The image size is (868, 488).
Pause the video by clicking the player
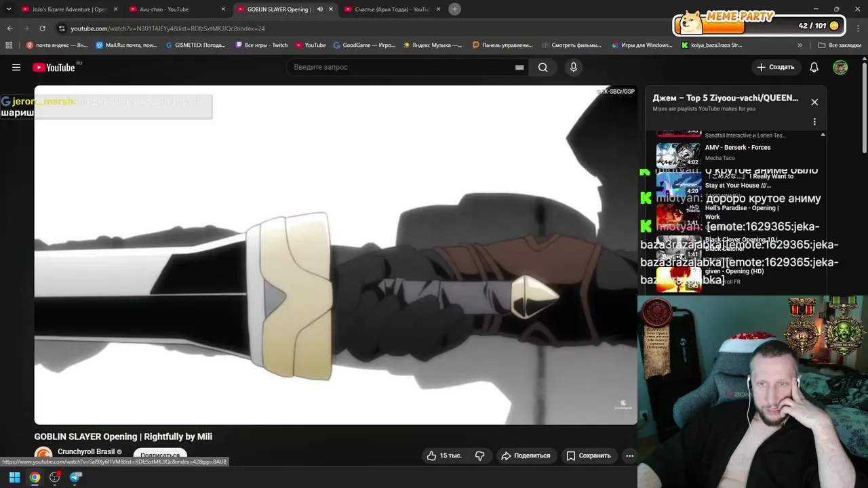336,255
